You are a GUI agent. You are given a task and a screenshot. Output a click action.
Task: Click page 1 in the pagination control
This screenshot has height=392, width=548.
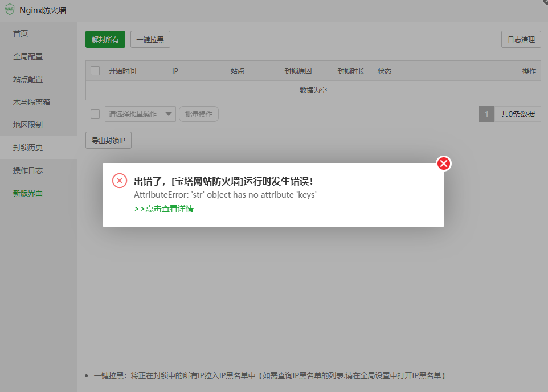tap(486, 113)
